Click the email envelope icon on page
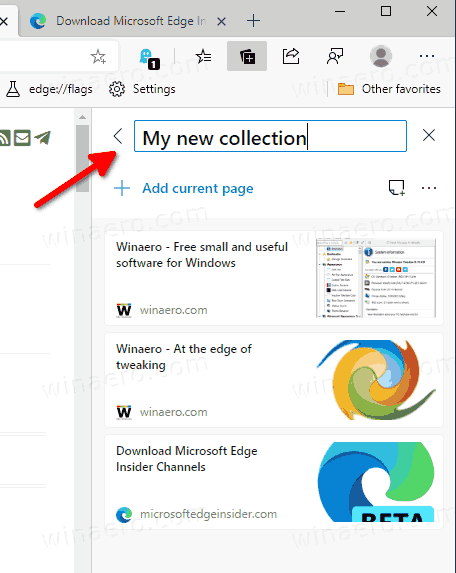456x573 pixels. click(22, 138)
